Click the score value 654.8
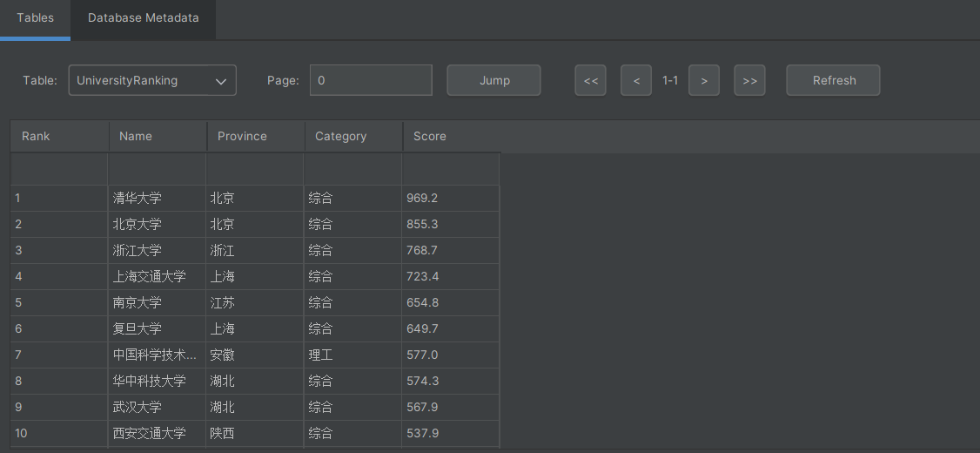The width and height of the screenshot is (980, 453). (451, 303)
